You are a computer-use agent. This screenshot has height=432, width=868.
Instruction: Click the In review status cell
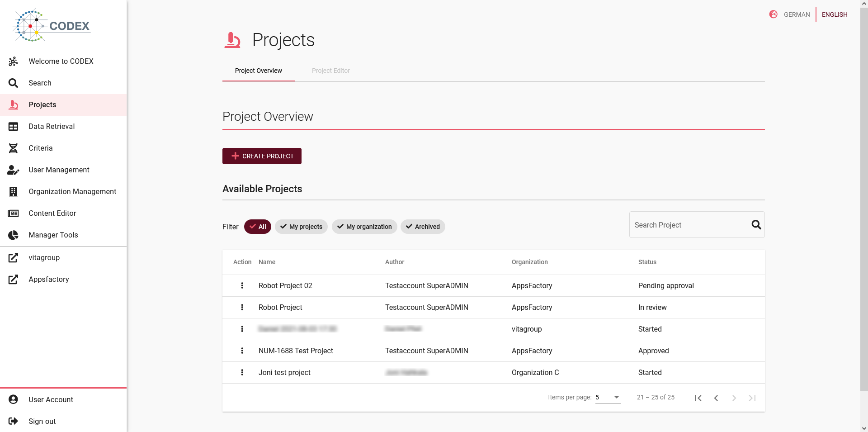652,307
